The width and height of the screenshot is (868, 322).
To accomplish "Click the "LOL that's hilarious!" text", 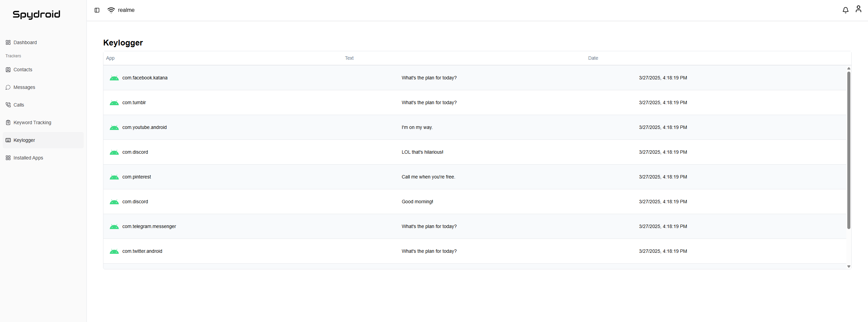I will click(422, 152).
